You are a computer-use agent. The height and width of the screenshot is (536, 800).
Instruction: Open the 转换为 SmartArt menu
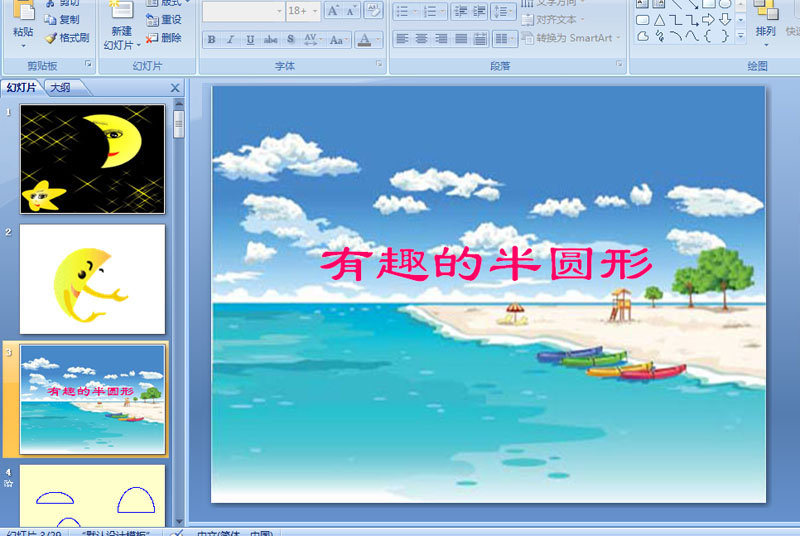click(571, 38)
